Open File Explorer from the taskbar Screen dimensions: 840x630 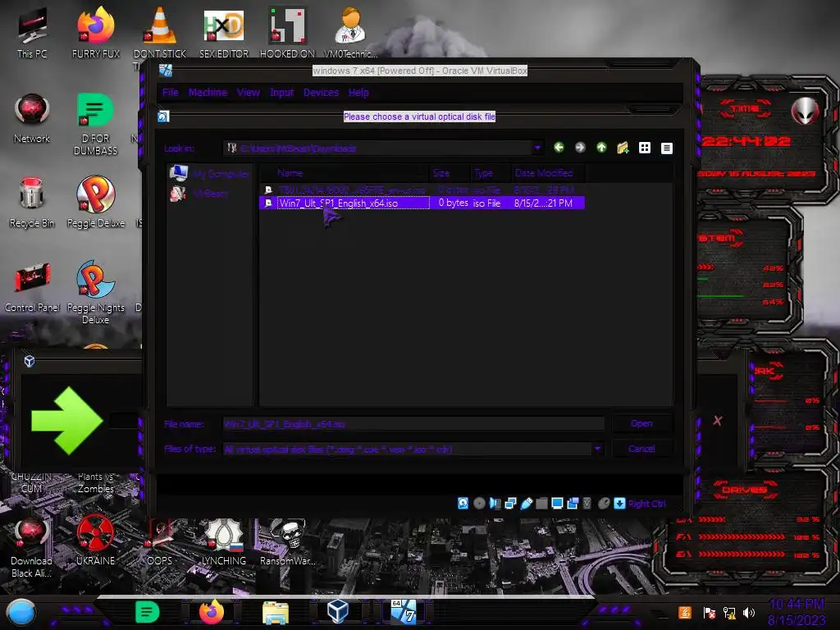pyautogui.click(x=276, y=613)
